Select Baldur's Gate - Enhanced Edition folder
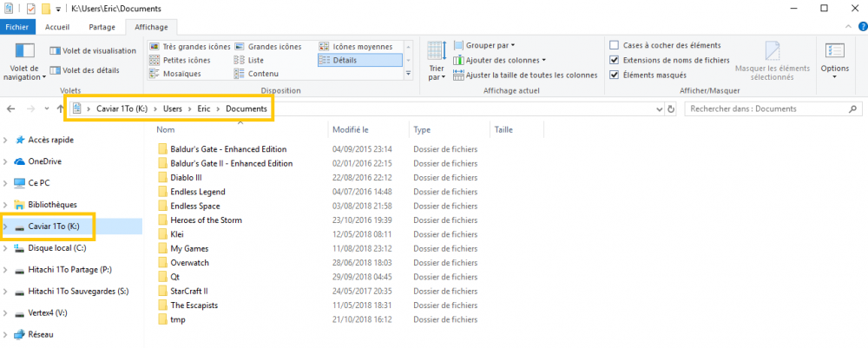Image resolution: width=868 pixels, height=348 pixels. point(228,149)
